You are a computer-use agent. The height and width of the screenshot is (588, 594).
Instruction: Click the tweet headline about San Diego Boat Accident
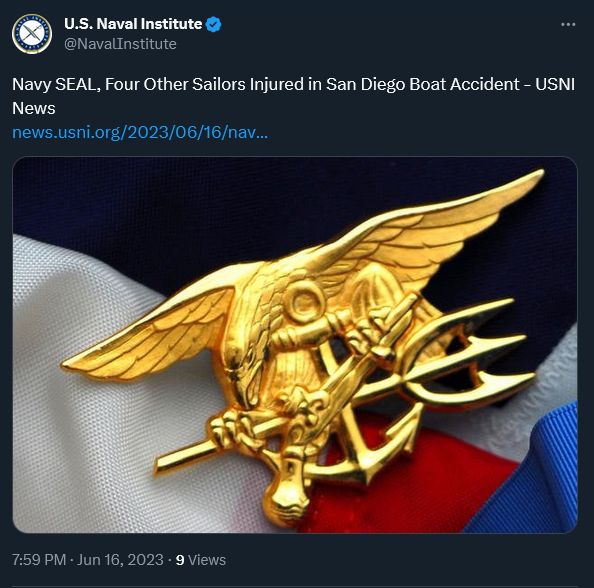click(x=293, y=96)
